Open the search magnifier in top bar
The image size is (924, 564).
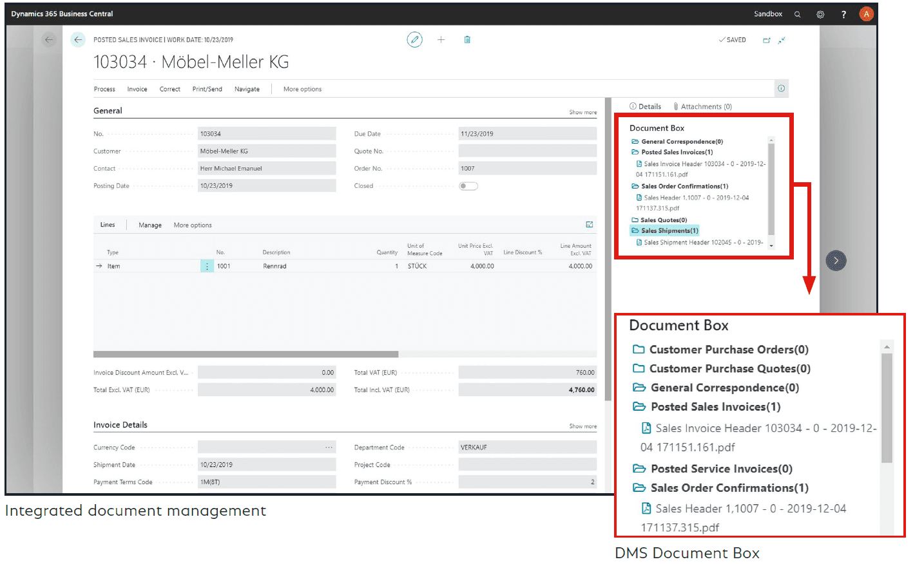pos(797,14)
